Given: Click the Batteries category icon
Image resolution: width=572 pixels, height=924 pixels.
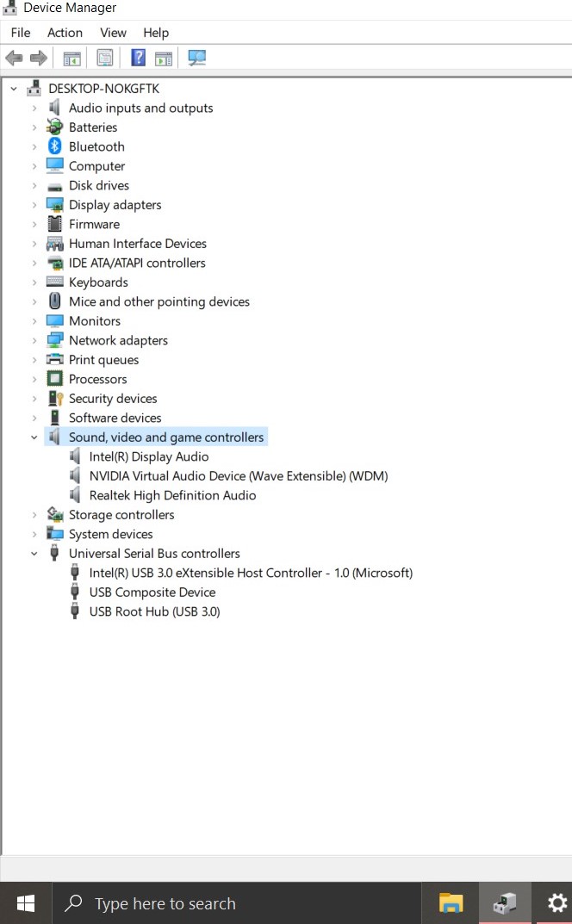Looking at the screenshot, I should pyautogui.click(x=55, y=127).
